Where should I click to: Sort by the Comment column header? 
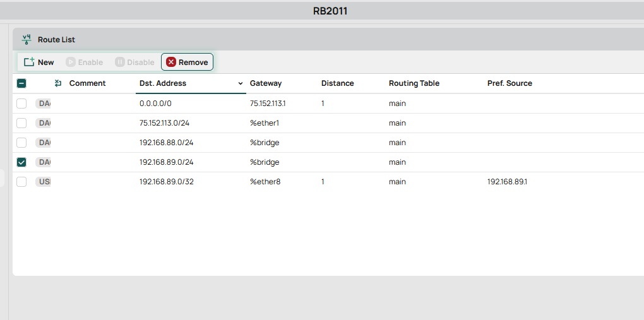(88, 83)
